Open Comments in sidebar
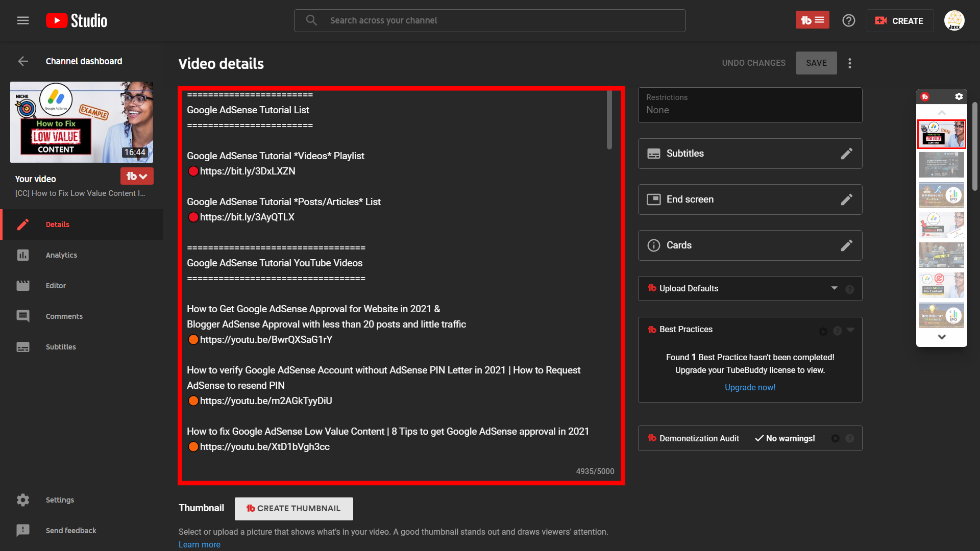 pos(82,316)
